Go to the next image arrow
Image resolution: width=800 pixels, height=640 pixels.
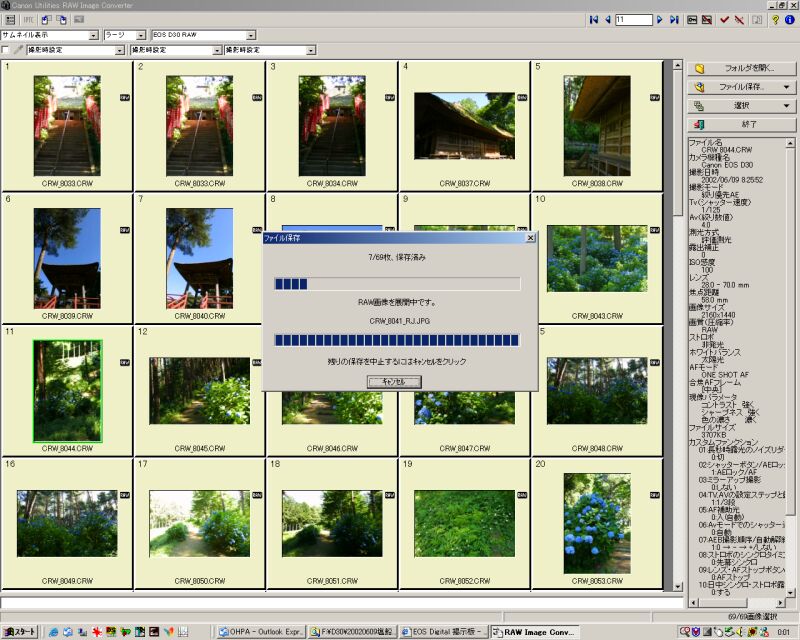coord(661,19)
